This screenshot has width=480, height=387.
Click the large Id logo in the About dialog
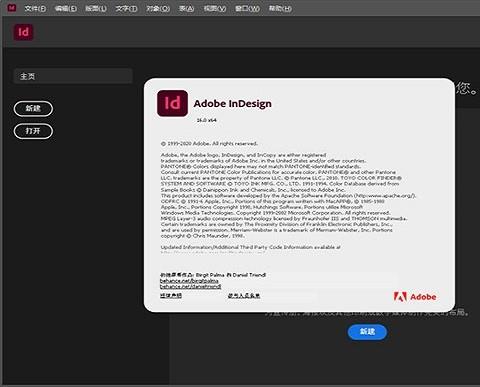(172, 103)
